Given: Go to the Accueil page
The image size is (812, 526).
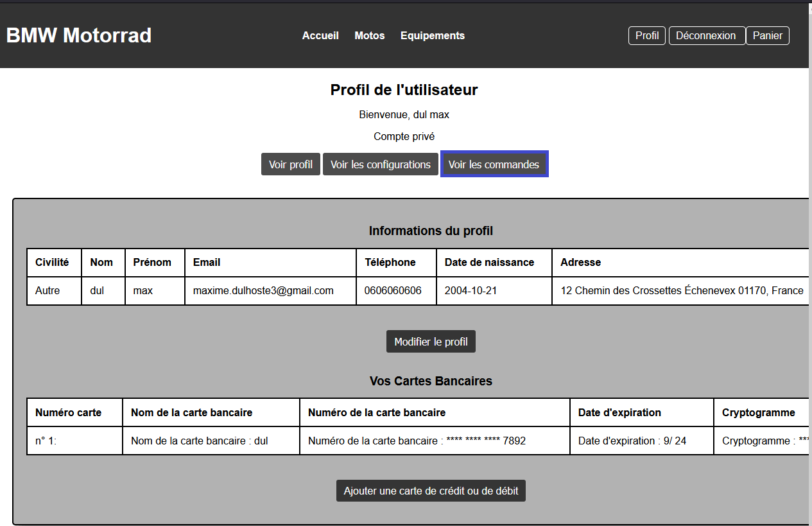Looking at the screenshot, I should coord(320,35).
